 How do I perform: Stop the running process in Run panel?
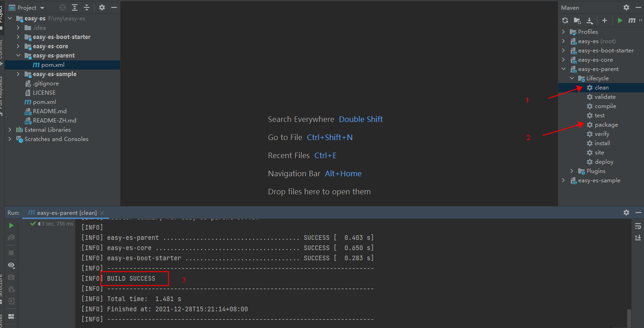(11, 252)
